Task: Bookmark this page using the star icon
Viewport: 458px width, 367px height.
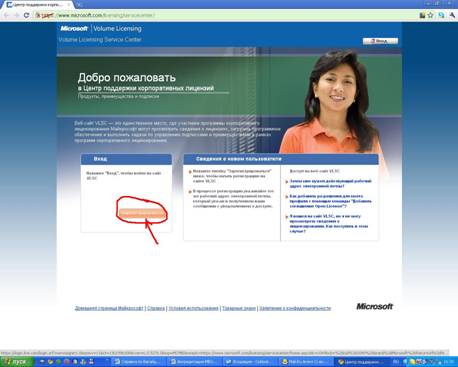Action: [x=430, y=15]
